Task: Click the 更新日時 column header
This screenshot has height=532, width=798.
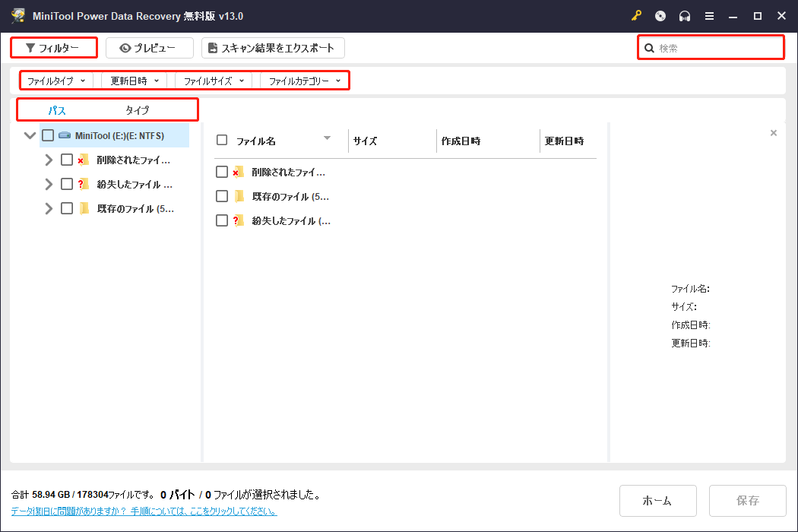Action: (564, 141)
